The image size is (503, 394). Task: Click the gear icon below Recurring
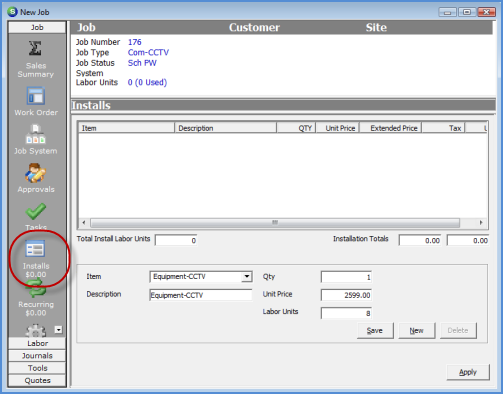coord(36,330)
